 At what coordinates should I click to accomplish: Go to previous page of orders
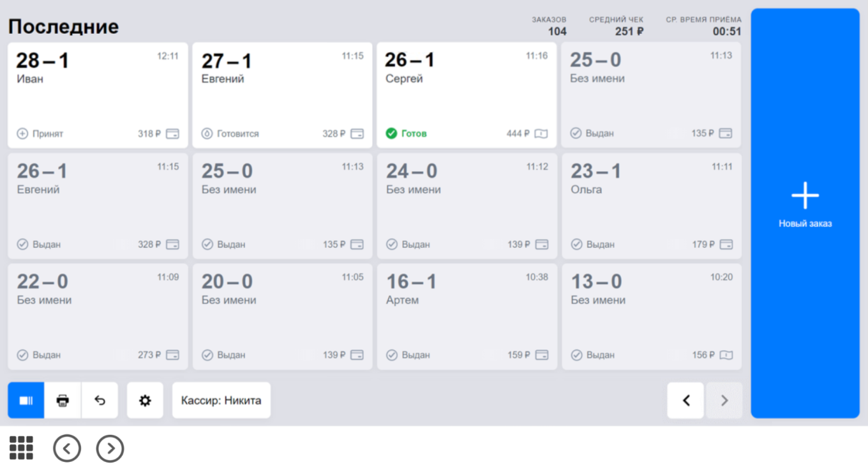[685, 400]
